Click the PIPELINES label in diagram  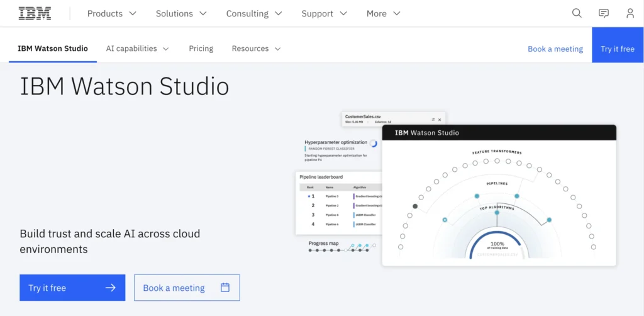(497, 183)
